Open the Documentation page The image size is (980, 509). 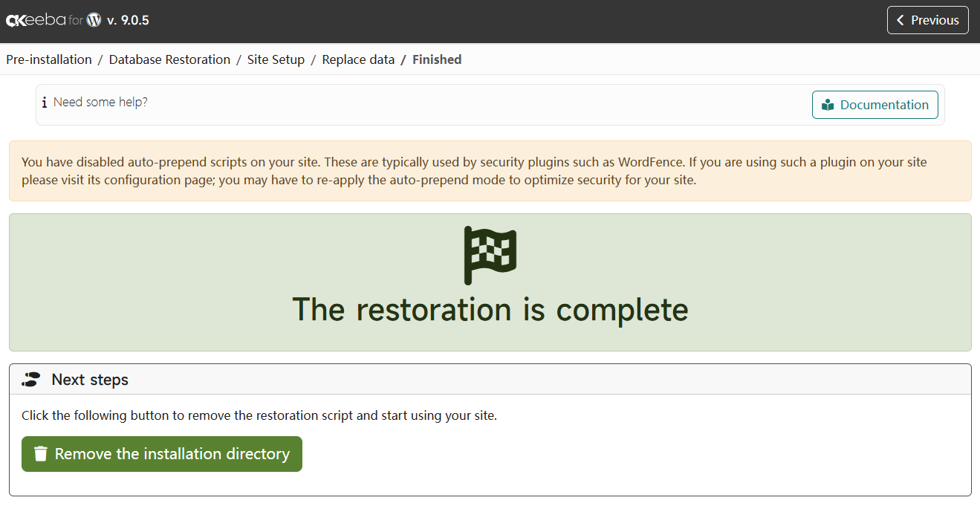[x=875, y=105]
